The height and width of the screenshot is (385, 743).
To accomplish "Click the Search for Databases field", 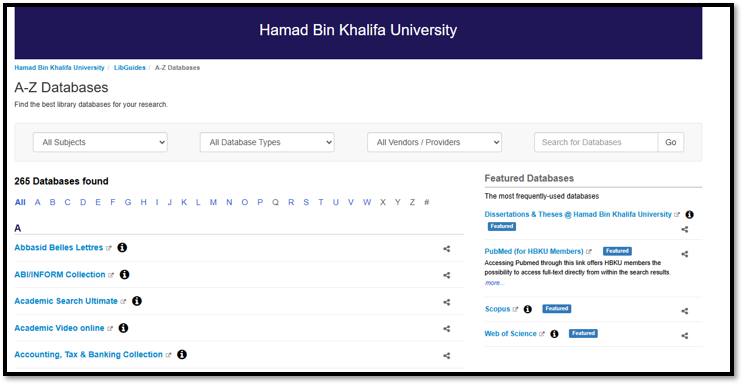I will point(596,142).
